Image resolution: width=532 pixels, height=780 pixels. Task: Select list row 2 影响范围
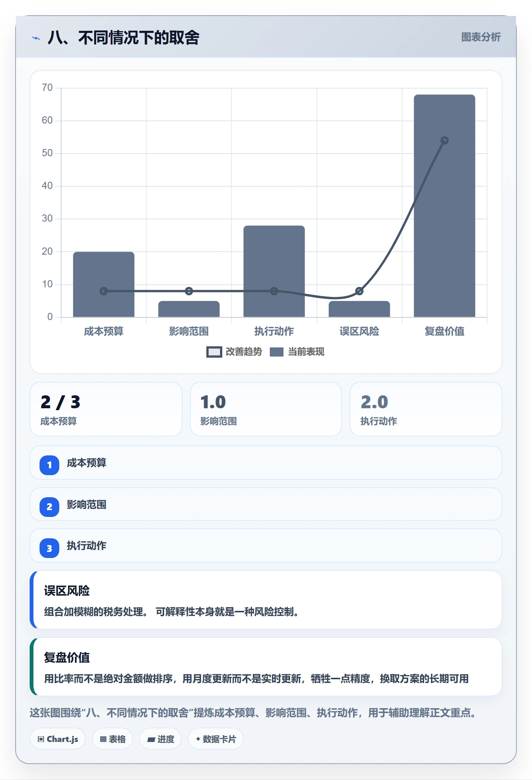[x=266, y=504]
